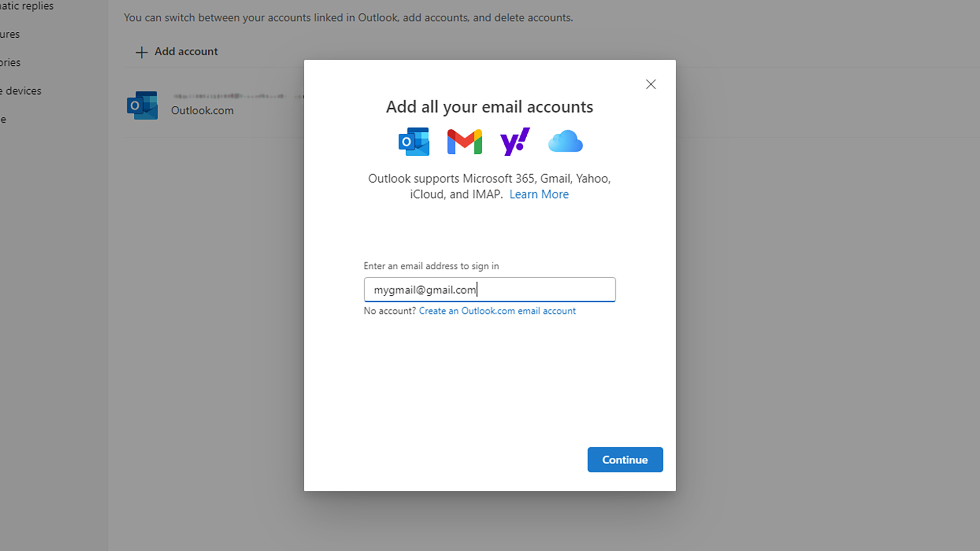The image size is (980, 551).
Task: Close the Add email accounts dialog
Action: pos(651,84)
